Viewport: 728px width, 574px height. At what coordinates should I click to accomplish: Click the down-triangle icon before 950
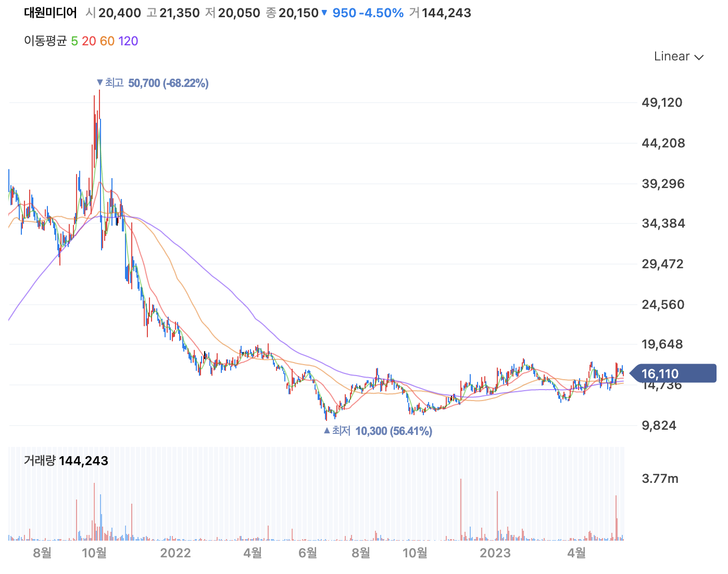[324, 13]
